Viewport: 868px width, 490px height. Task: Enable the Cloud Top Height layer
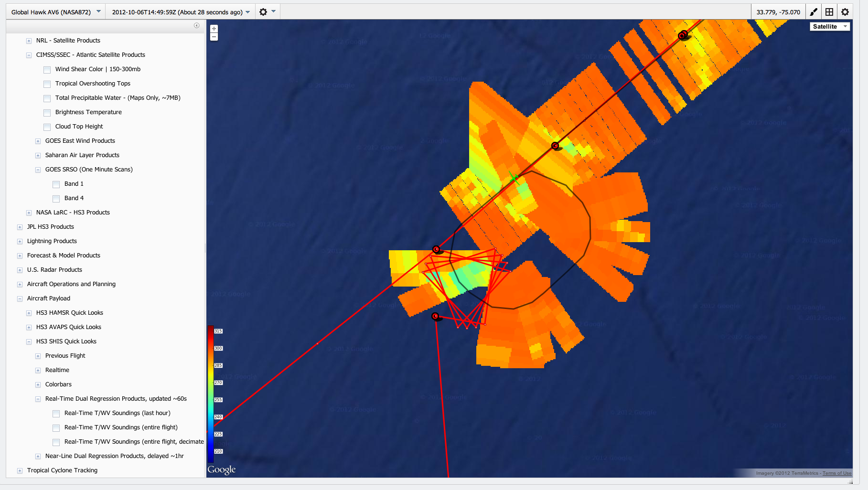47,127
